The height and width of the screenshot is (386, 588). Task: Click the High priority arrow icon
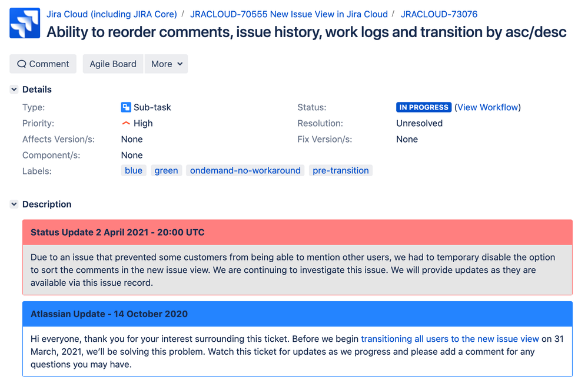(126, 123)
